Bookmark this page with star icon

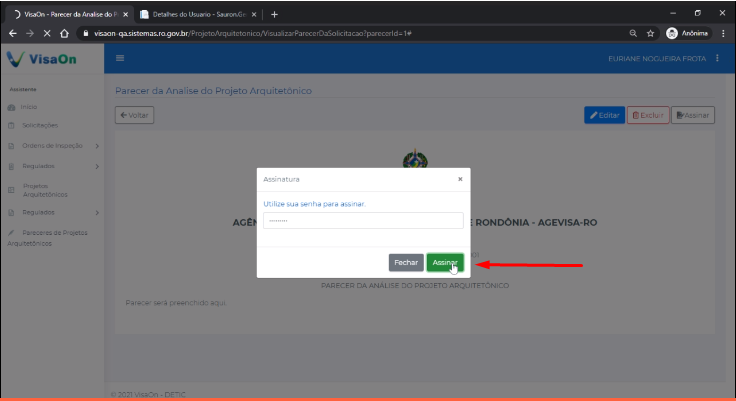(651, 33)
